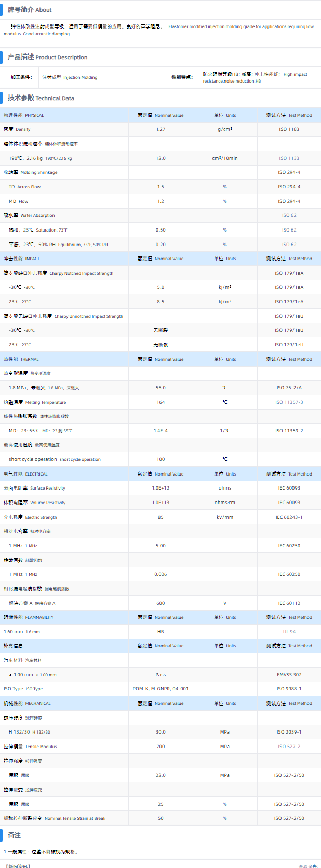The image size is (321, 868).
Task: Click the ISO 9988-1 method cell
Action: click(x=289, y=689)
